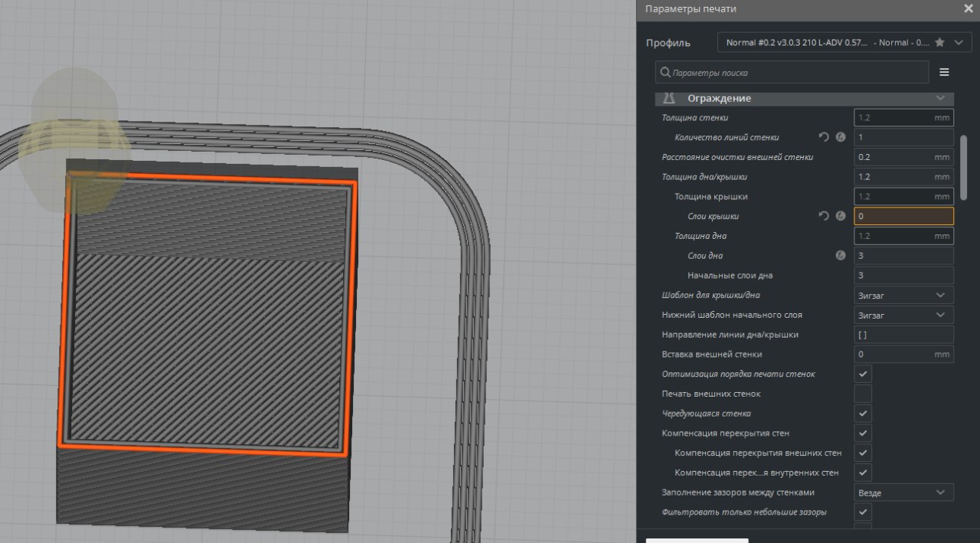Screen dimensions: 980x543
Task: Reset Количество линий стенки with the revert icon
Action: point(824,137)
